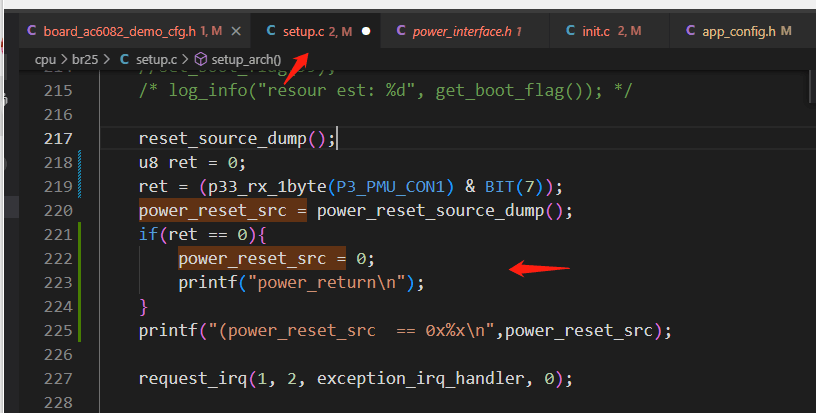Click line number 227 in gutter
Image resolution: width=816 pixels, height=413 pixels.
(x=58, y=378)
